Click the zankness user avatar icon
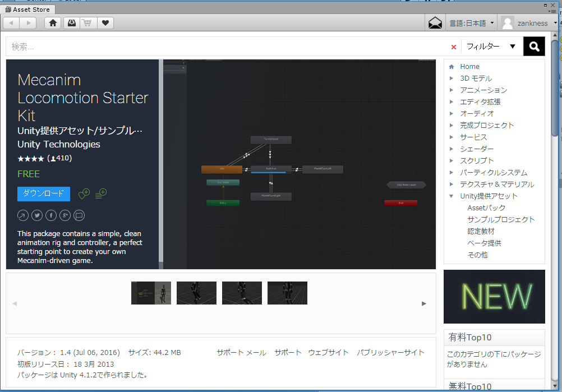This screenshot has width=562, height=392. pos(507,23)
